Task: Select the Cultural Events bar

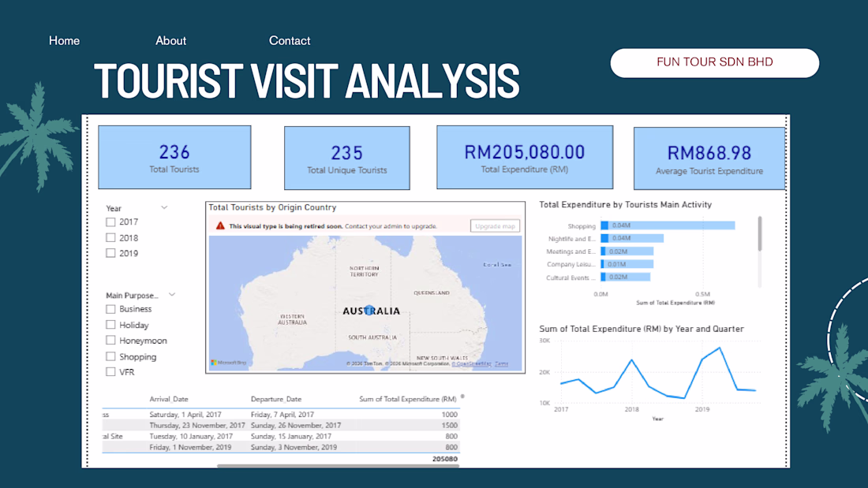Action: pyautogui.click(x=626, y=278)
